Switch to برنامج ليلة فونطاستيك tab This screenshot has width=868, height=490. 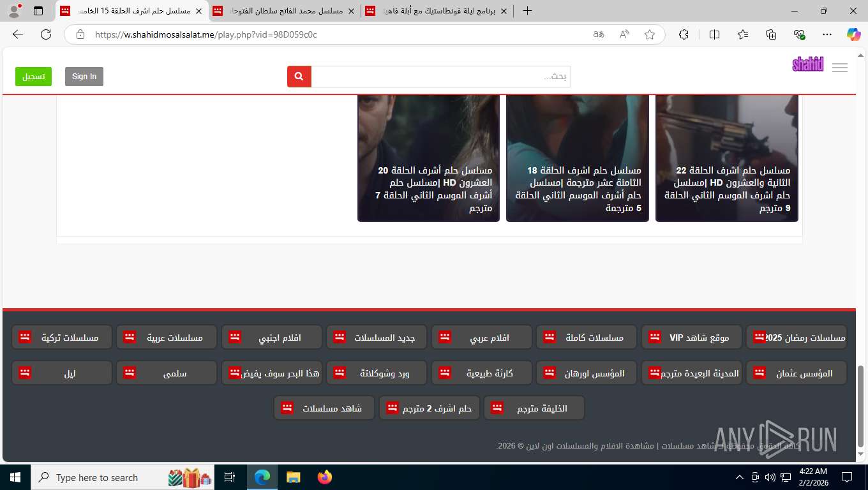point(437,11)
